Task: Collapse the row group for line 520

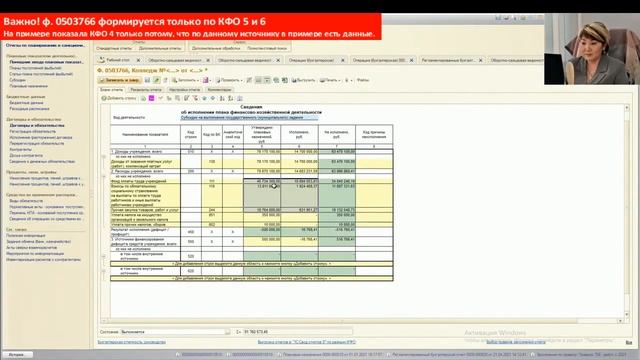Action: tap(104, 256)
